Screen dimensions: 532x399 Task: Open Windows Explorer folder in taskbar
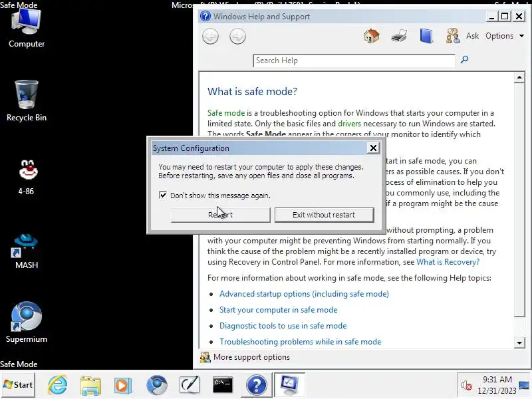click(x=90, y=385)
